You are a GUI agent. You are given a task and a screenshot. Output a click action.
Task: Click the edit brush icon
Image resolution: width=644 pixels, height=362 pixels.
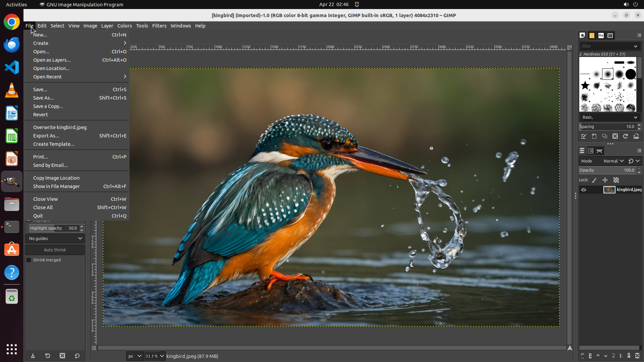[584, 136]
